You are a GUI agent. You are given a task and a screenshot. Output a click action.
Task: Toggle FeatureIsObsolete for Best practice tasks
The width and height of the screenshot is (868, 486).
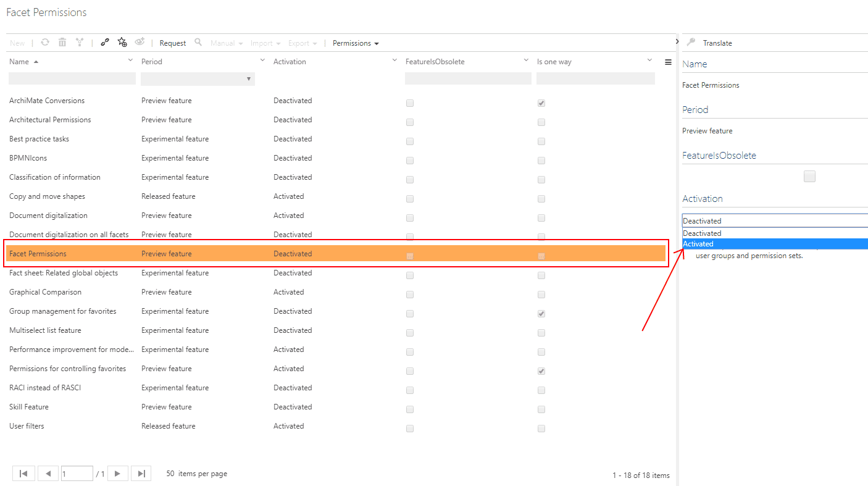[x=410, y=141]
